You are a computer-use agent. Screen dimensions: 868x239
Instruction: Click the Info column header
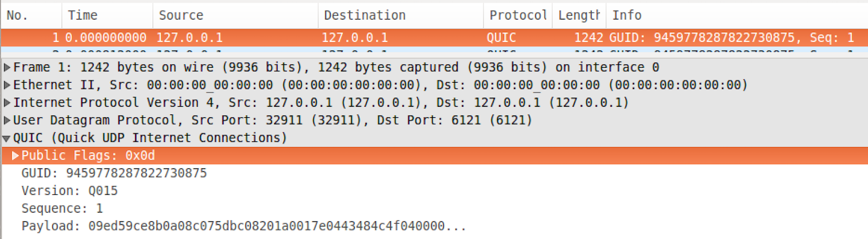[x=627, y=16]
